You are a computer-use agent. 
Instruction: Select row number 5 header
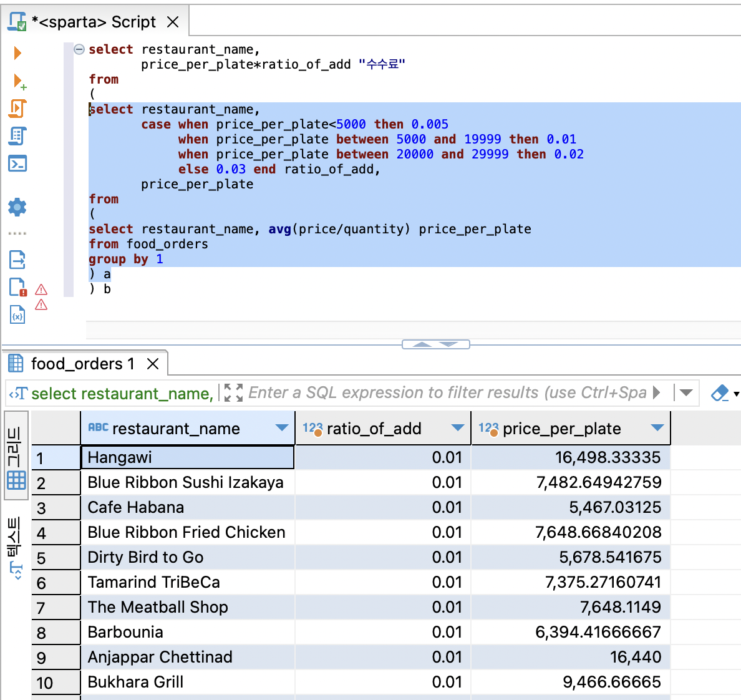56,558
